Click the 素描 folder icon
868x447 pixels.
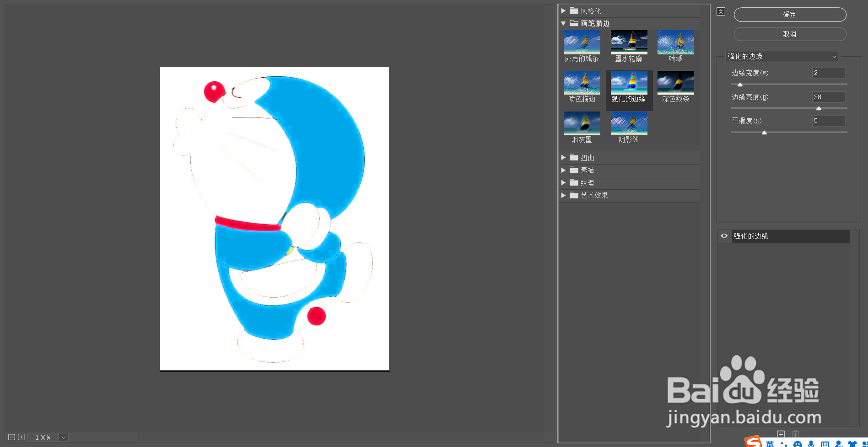point(574,170)
